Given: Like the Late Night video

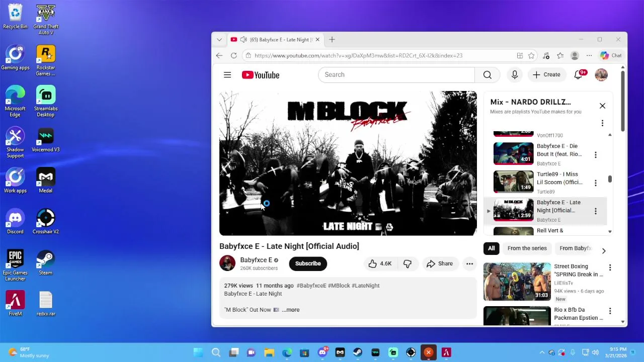Looking at the screenshot, I should pyautogui.click(x=379, y=263).
